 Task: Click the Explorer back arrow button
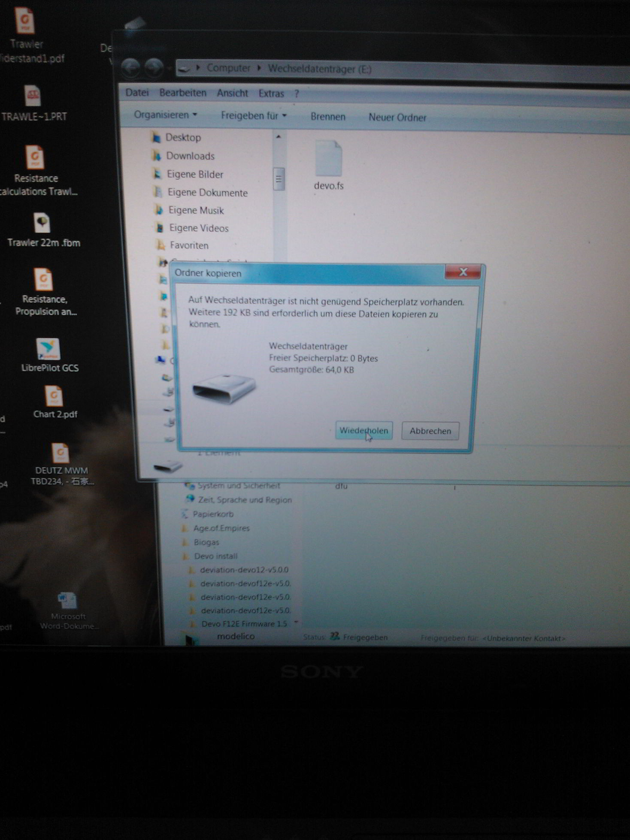(x=130, y=67)
